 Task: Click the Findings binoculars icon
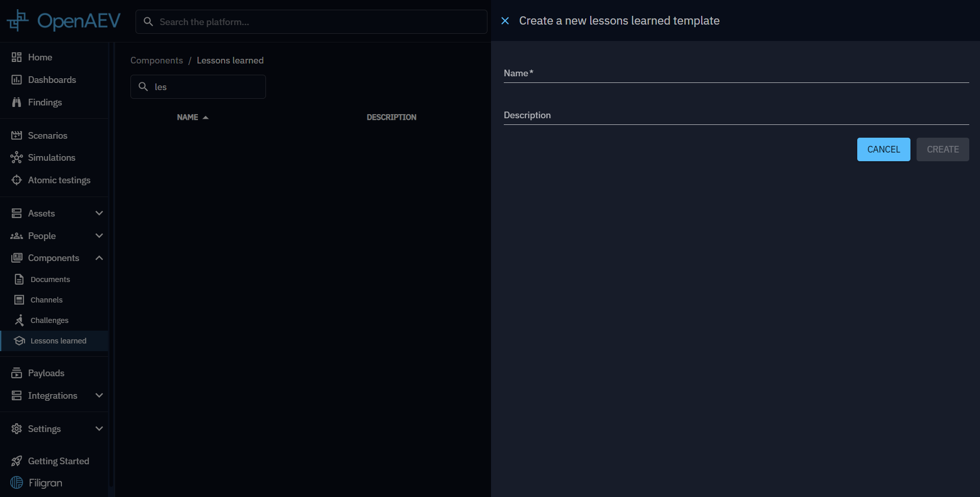point(16,102)
